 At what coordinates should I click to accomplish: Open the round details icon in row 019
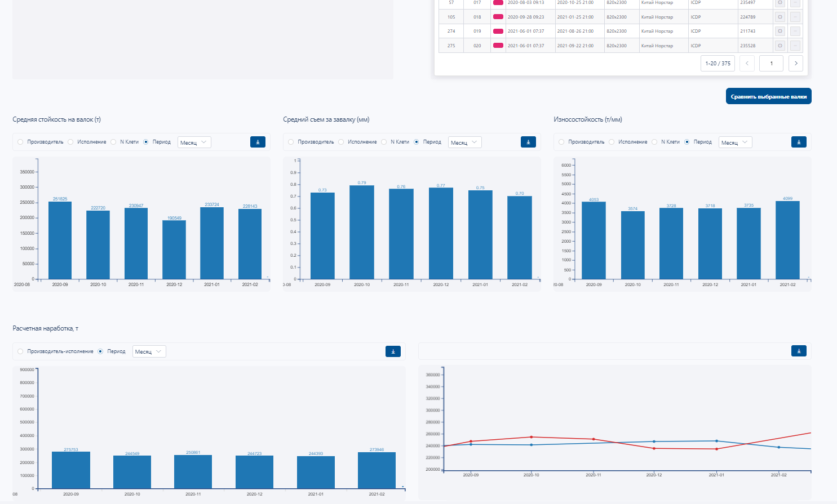[780, 31]
